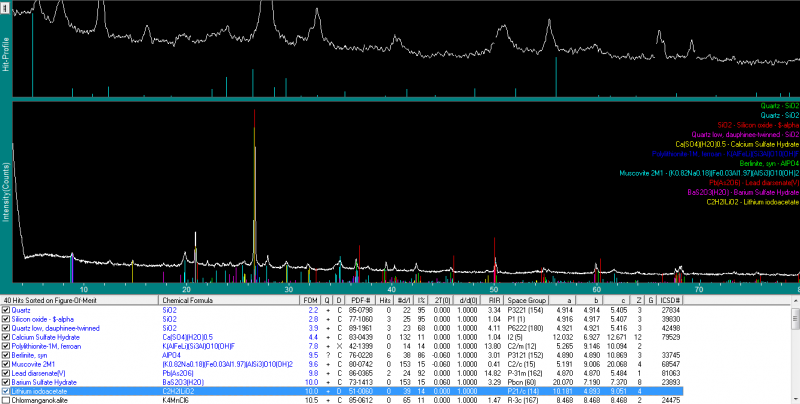This screenshot has width=800, height=404.
Task: Select the Calcium Sulfate Hydrate row name
Action: pyautogui.click(x=46, y=337)
